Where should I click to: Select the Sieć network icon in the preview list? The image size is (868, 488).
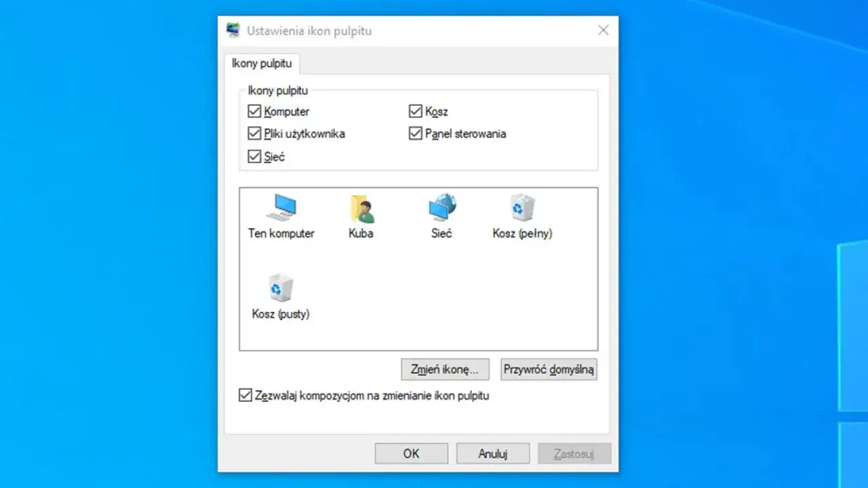coord(441,209)
